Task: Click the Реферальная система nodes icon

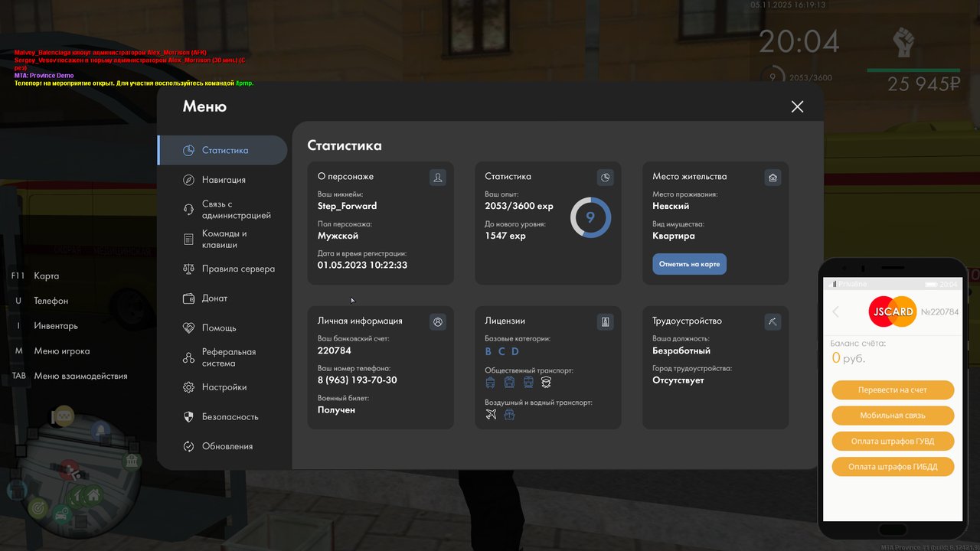Action: click(x=188, y=357)
